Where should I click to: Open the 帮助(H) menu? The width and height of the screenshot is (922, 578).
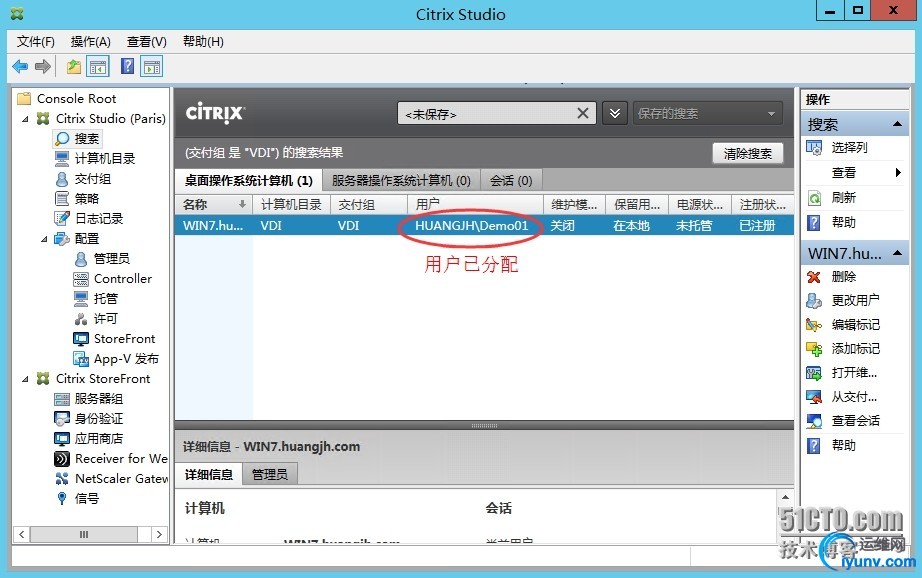tap(203, 42)
